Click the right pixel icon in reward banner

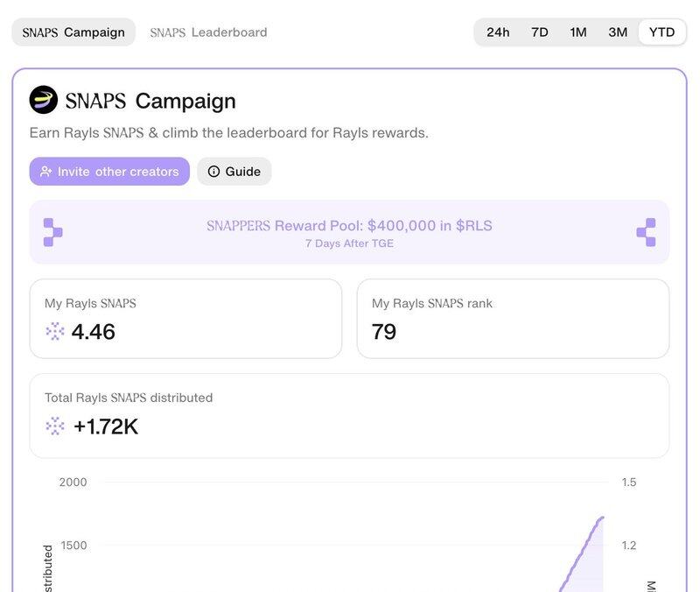coord(646,232)
